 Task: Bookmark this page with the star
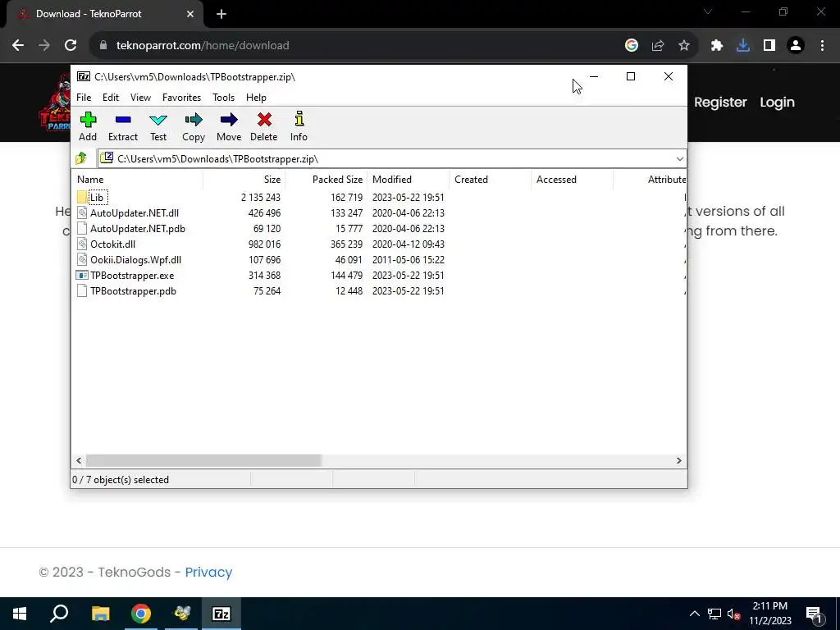coord(684,46)
